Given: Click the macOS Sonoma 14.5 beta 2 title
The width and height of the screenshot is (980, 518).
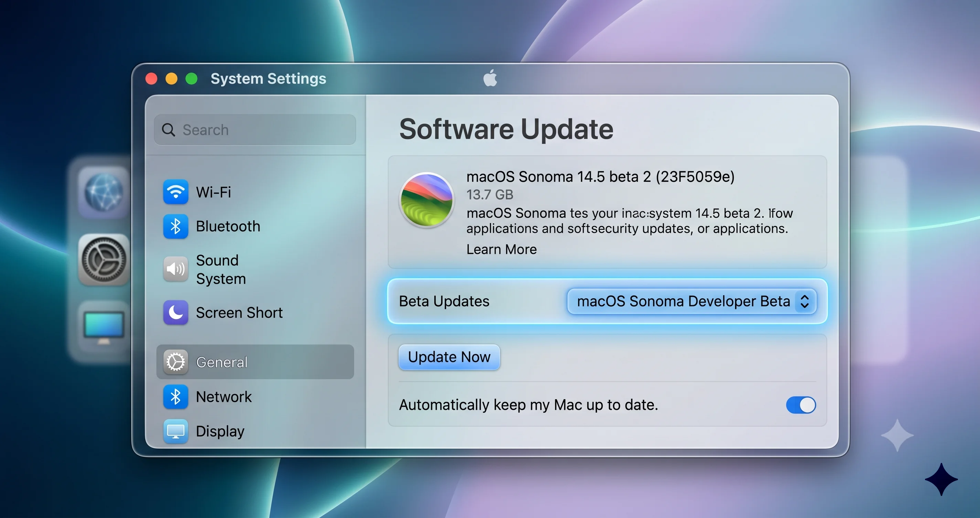Looking at the screenshot, I should [600, 177].
